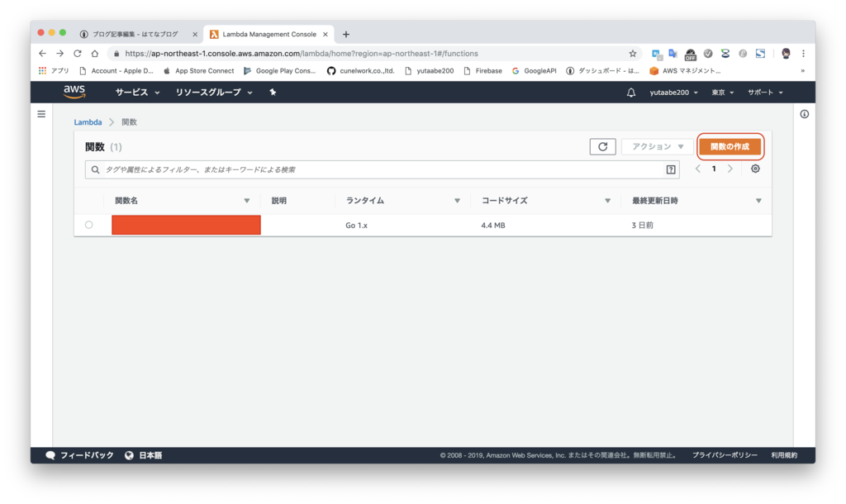Open the yutaabe200 bookmark
This screenshot has height=504, width=846.
429,71
